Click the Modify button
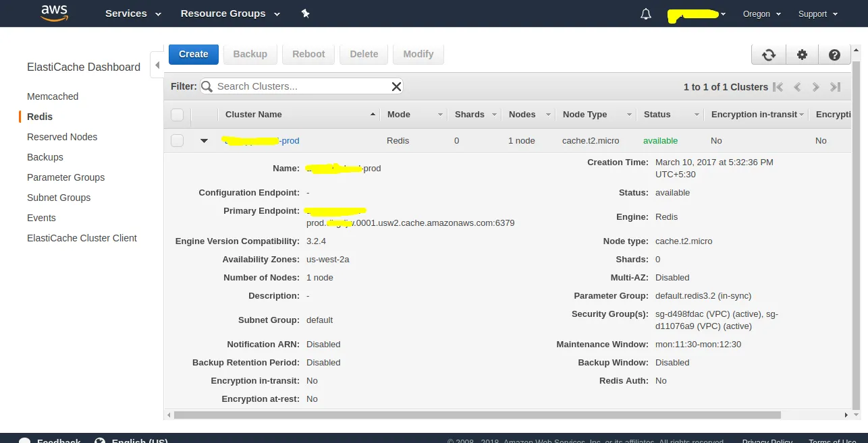This screenshot has height=443, width=868. (418, 54)
